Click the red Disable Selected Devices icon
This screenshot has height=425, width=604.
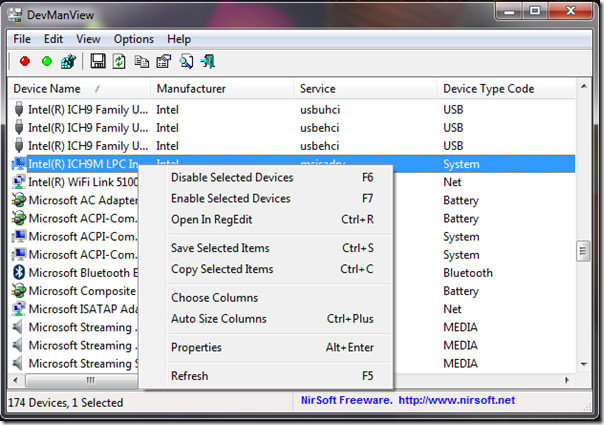coord(25,62)
